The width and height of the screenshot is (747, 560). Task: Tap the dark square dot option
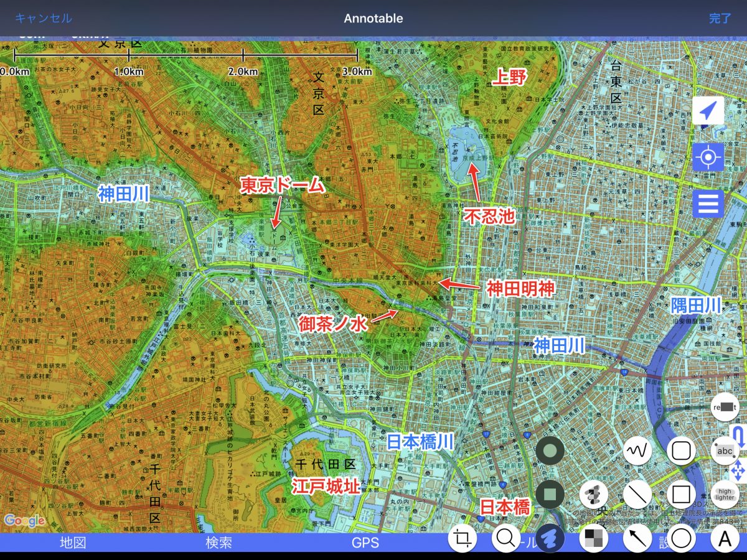(x=550, y=495)
